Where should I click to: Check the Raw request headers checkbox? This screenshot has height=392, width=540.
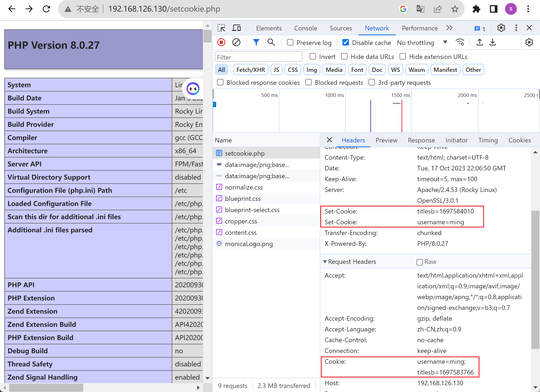tap(419, 262)
